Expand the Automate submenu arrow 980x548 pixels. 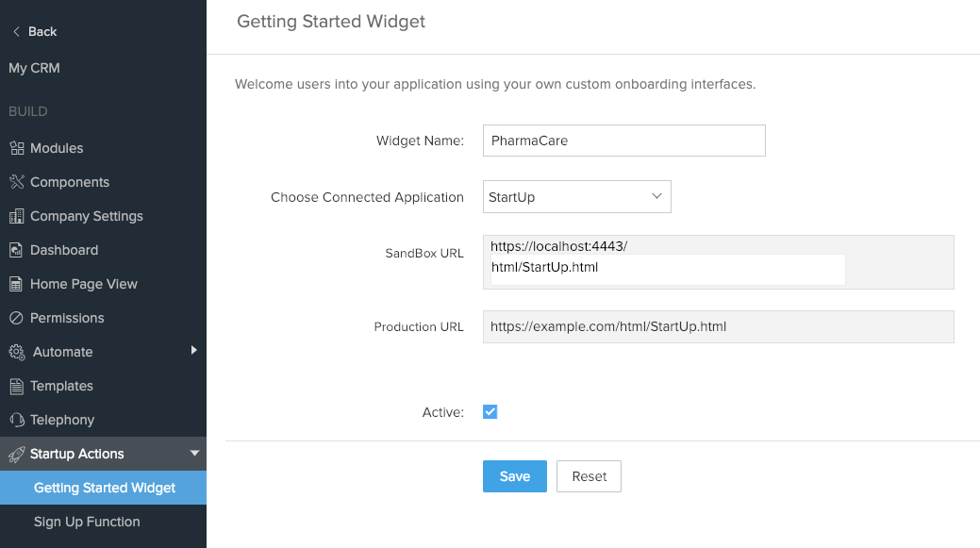tap(193, 351)
